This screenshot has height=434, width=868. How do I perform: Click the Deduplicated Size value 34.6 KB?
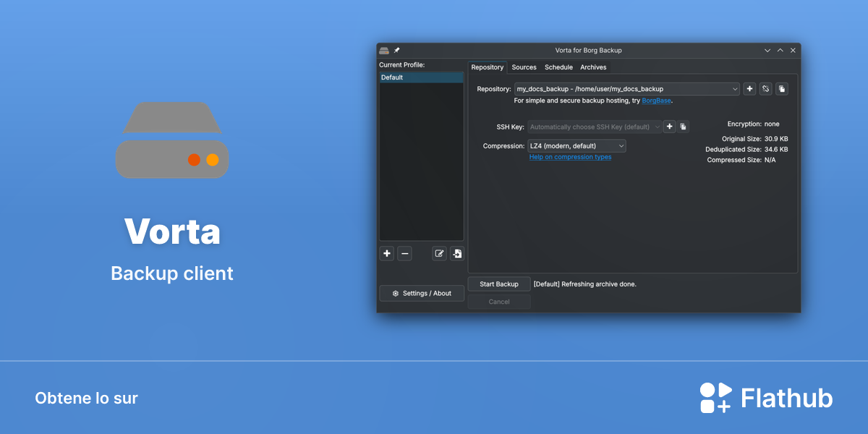click(x=776, y=150)
